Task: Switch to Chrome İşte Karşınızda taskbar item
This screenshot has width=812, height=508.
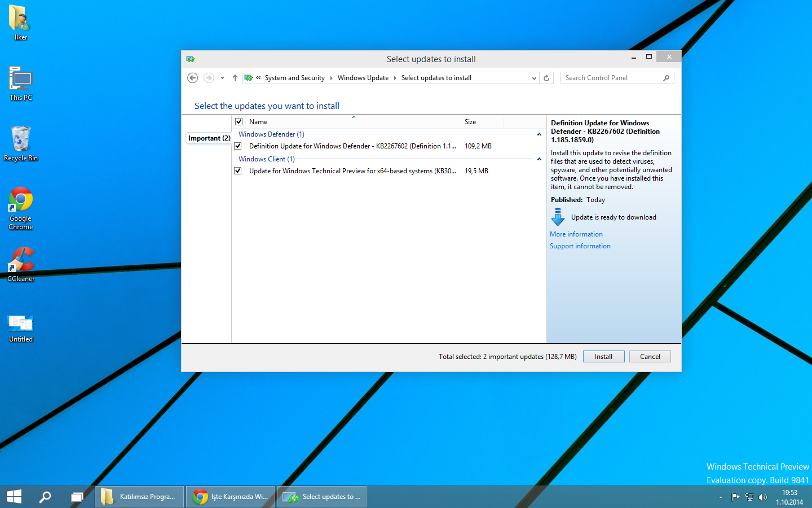Action: 231,497
